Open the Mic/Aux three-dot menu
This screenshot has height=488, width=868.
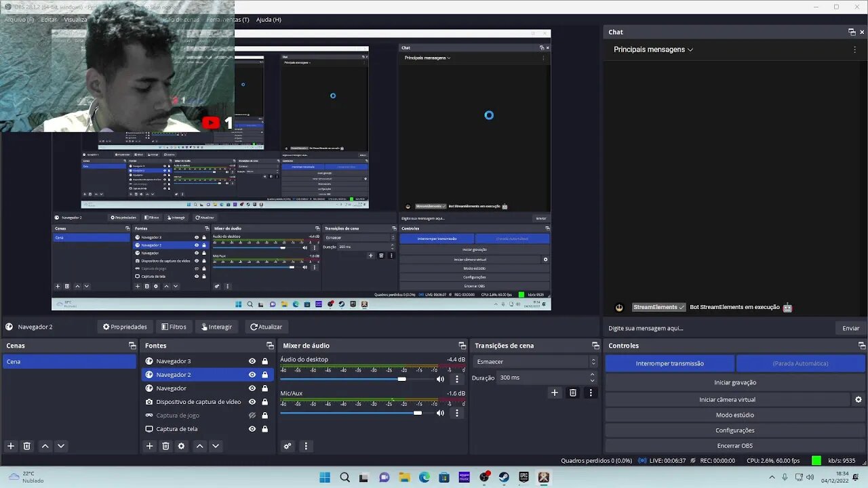(x=457, y=413)
